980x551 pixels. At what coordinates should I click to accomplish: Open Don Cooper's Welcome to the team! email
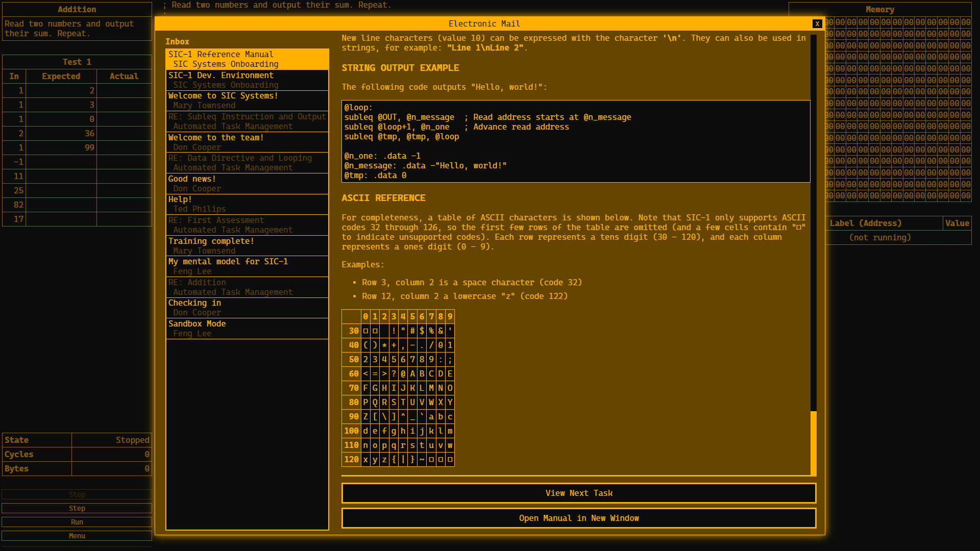(247, 142)
